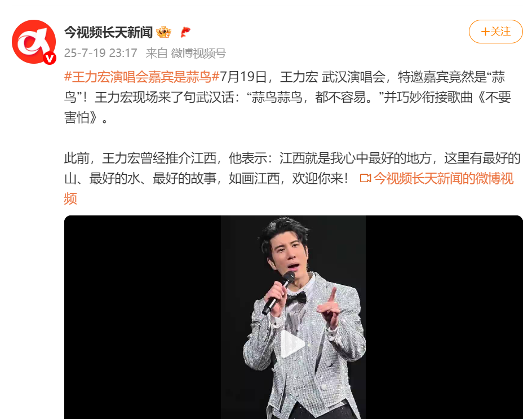
Task: Play the video with the triangle button
Action: point(293,344)
